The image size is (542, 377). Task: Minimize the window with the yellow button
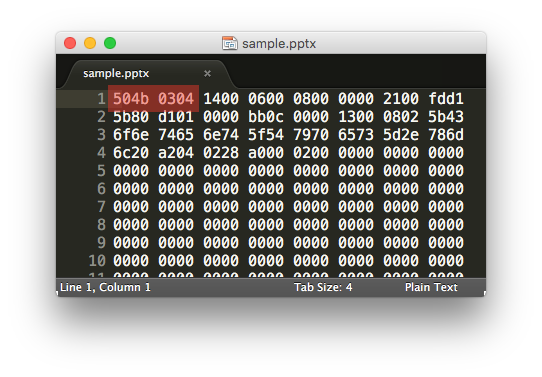[90, 43]
